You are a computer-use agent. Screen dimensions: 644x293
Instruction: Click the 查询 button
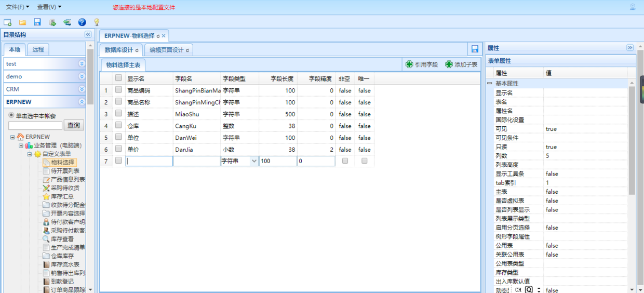pos(74,125)
